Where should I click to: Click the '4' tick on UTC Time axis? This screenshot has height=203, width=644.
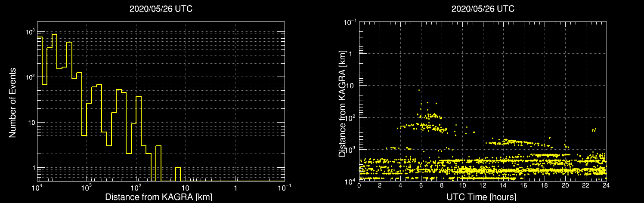click(x=400, y=185)
